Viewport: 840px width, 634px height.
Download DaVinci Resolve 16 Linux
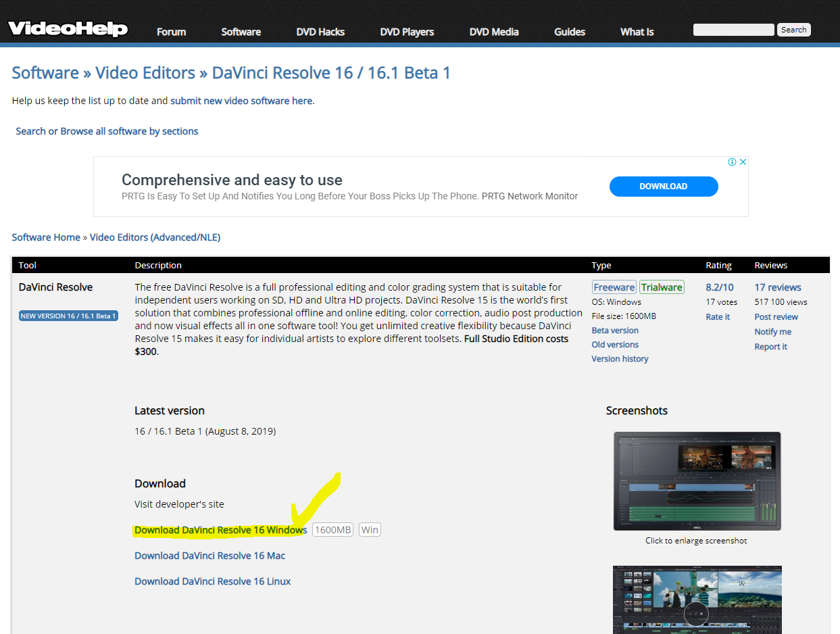(213, 581)
